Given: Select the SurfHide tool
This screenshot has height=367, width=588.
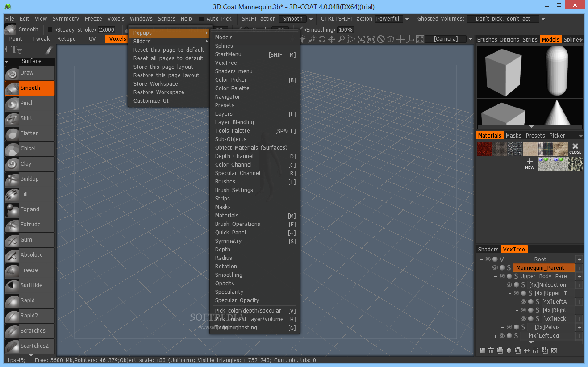Looking at the screenshot, I should (29, 285).
